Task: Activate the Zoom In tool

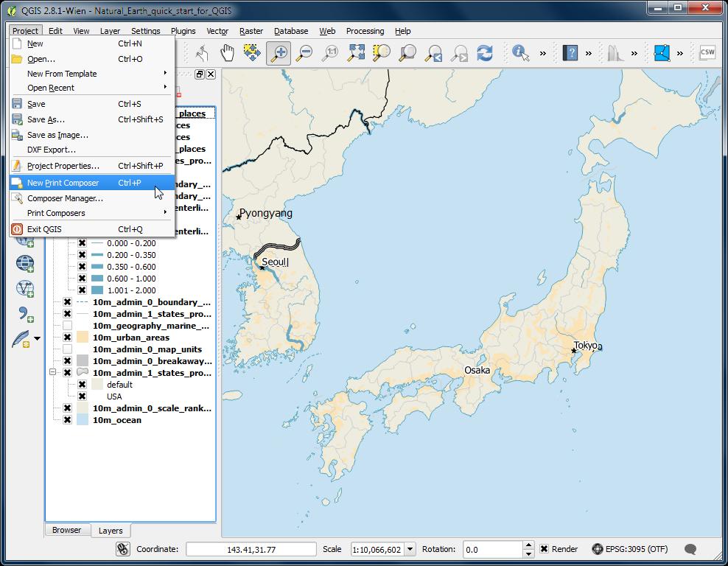Action: pyautogui.click(x=279, y=53)
